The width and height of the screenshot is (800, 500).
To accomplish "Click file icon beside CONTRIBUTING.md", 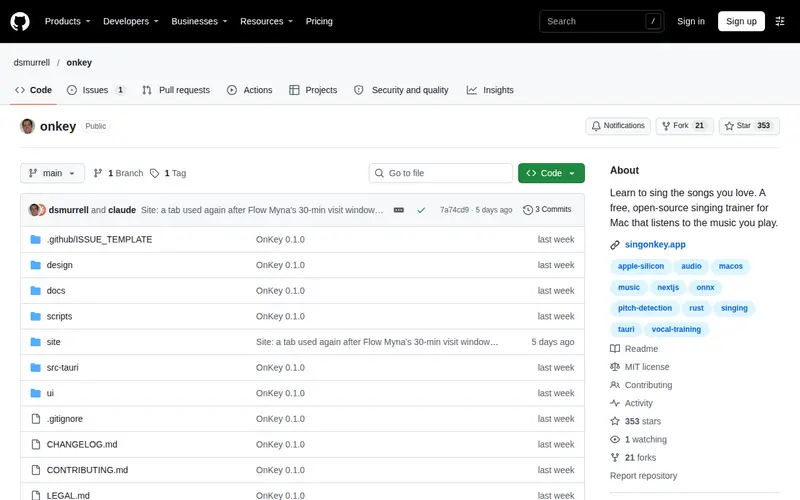I will tap(36, 470).
